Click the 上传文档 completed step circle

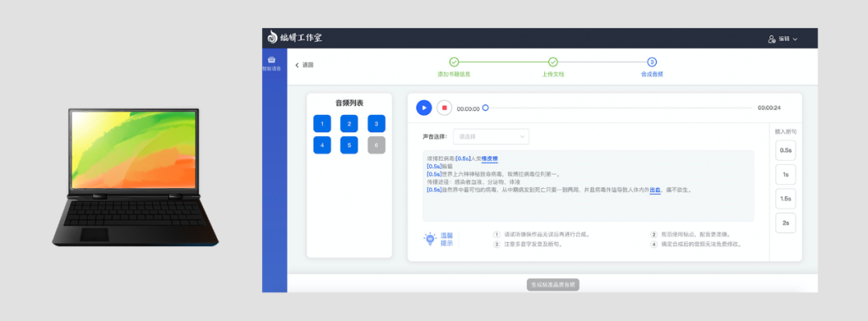coord(552,62)
